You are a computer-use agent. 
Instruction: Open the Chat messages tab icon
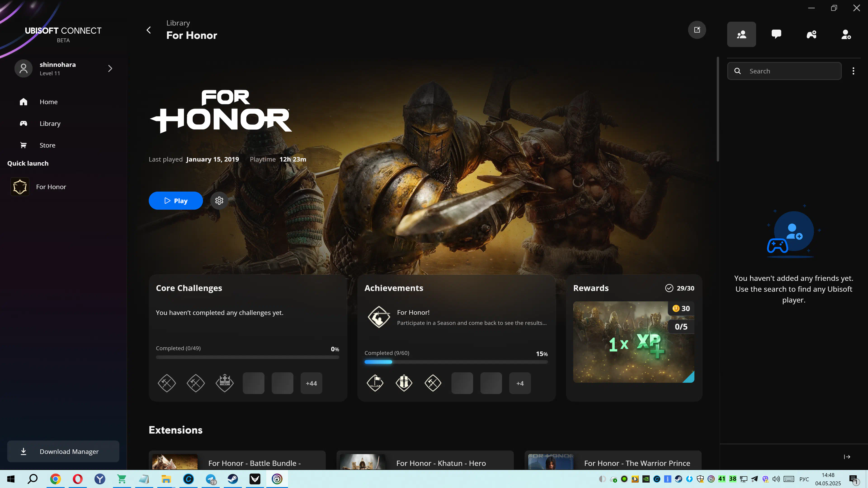coord(776,34)
